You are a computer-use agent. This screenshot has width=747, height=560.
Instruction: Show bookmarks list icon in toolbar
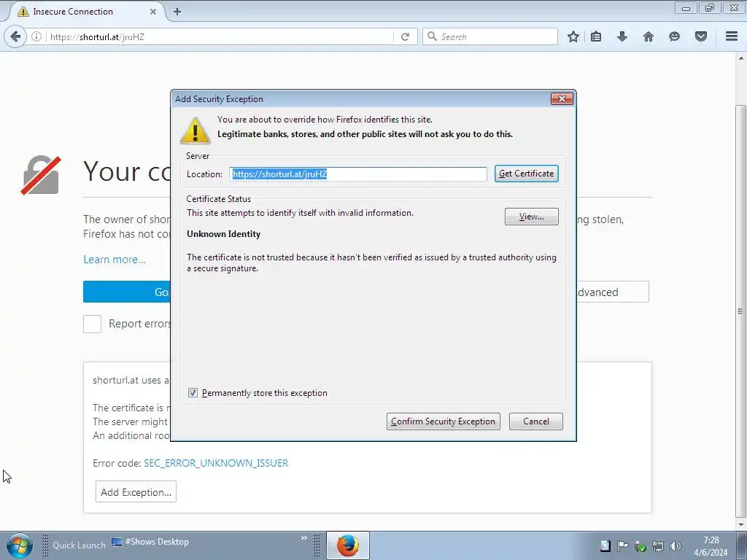[x=596, y=36]
